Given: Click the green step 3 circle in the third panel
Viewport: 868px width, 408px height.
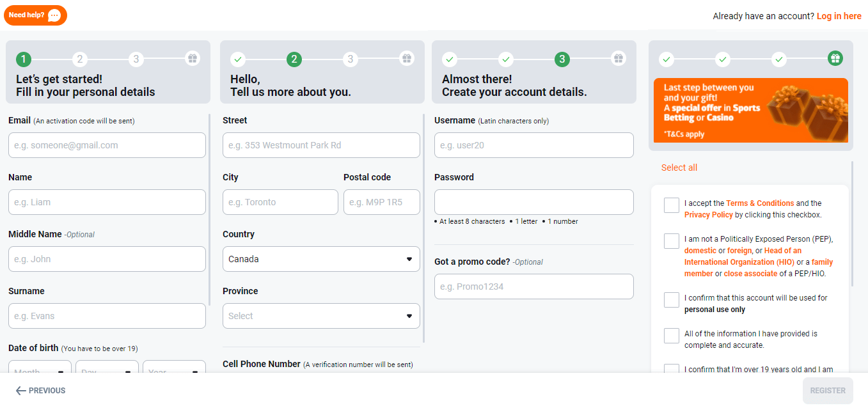Looking at the screenshot, I should (x=562, y=59).
